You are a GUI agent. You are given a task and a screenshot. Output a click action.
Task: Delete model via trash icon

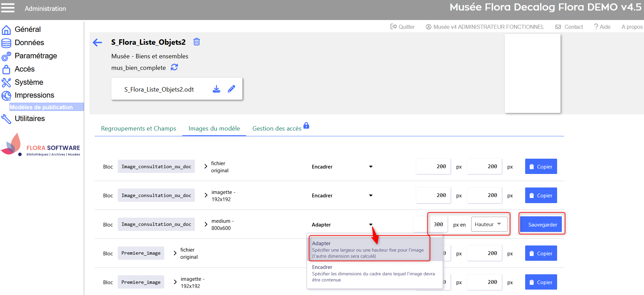click(197, 42)
